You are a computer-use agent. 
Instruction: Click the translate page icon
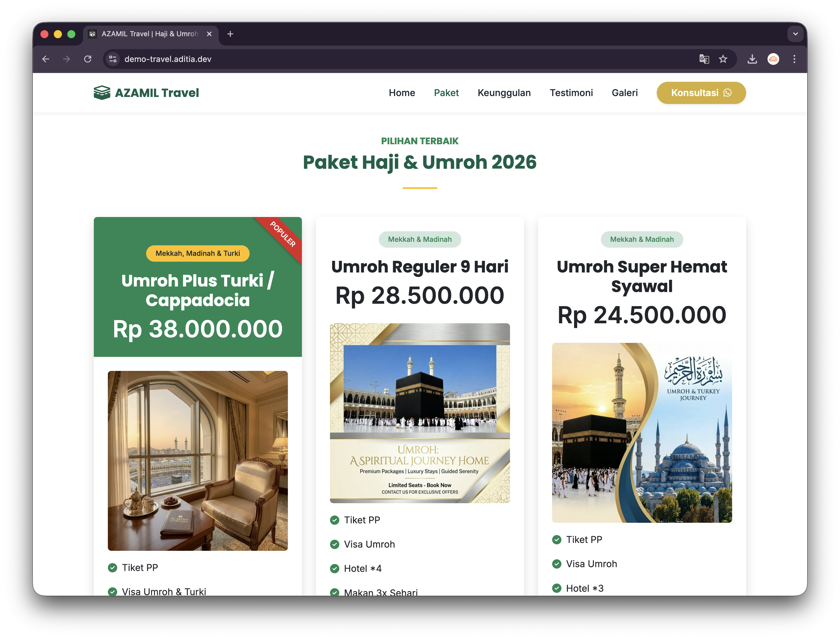(704, 59)
